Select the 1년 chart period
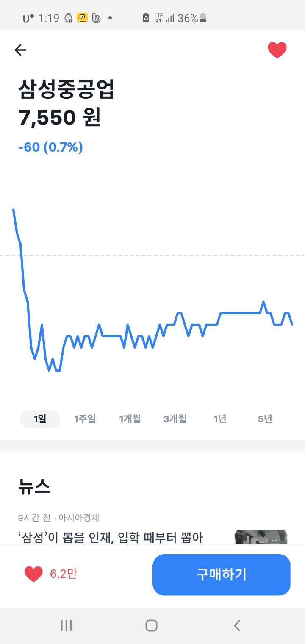The height and width of the screenshot is (644, 305). [x=220, y=419]
